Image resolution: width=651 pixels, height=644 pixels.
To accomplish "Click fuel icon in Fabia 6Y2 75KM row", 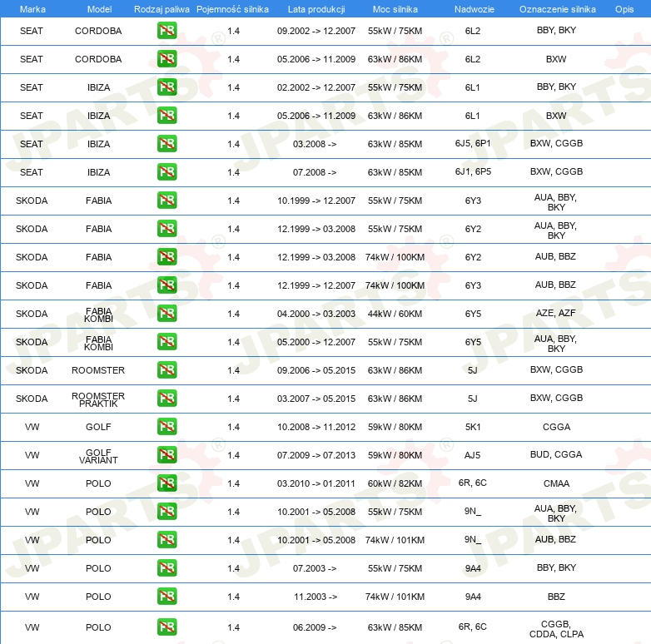I will pos(166,228).
